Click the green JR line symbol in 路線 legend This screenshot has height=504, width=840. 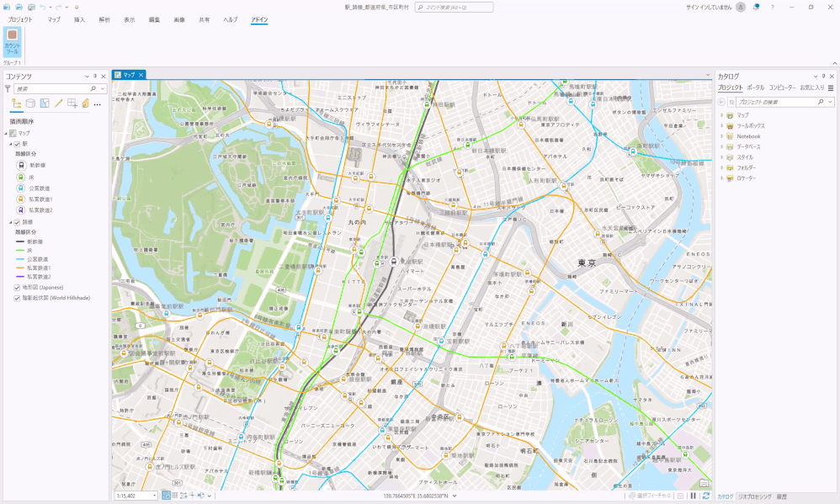coord(20,250)
